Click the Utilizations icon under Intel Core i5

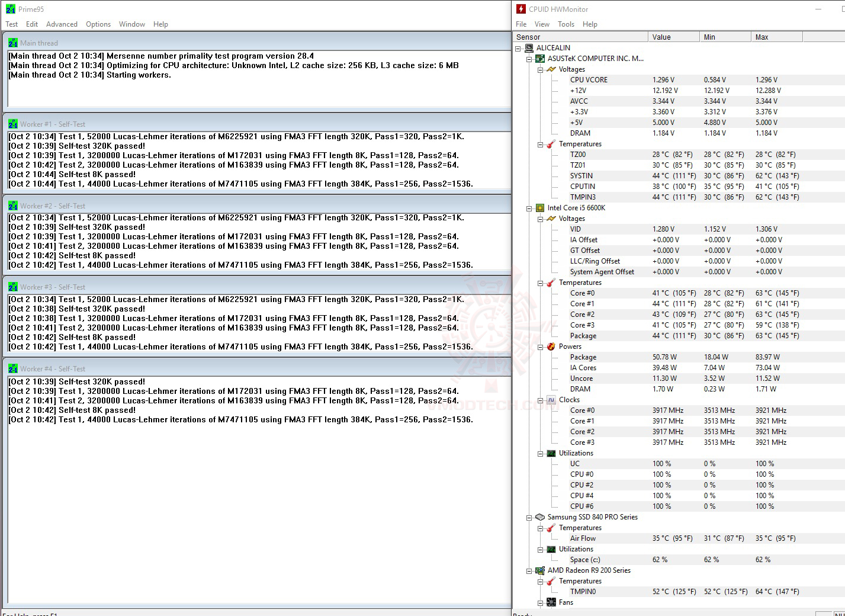(x=551, y=453)
